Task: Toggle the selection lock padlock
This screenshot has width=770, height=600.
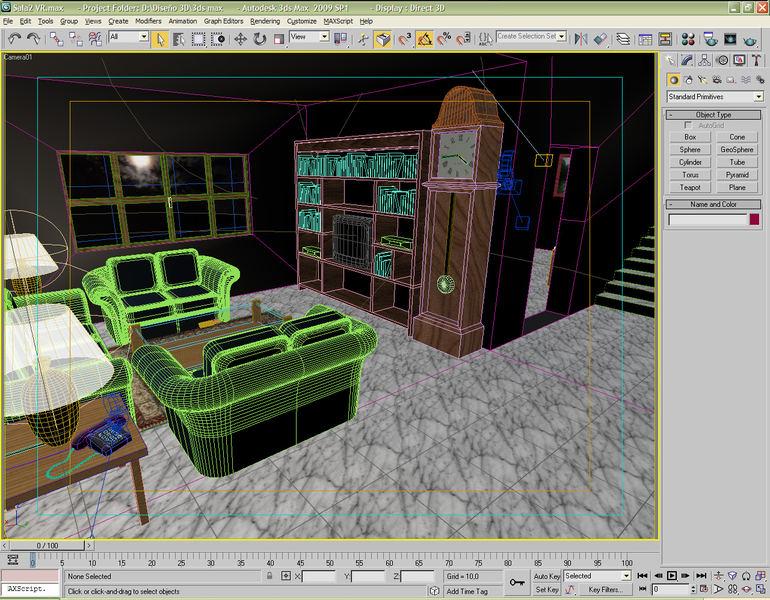Action: (x=270, y=577)
